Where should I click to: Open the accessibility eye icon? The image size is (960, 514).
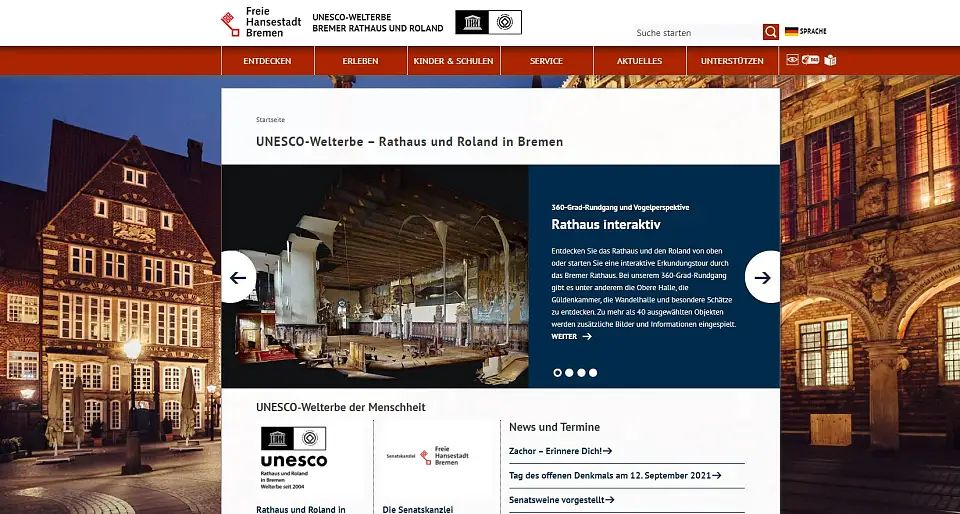792,60
